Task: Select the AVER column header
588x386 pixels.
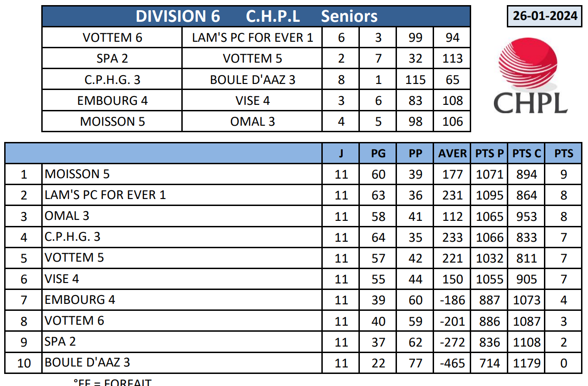Action: (452, 153)
